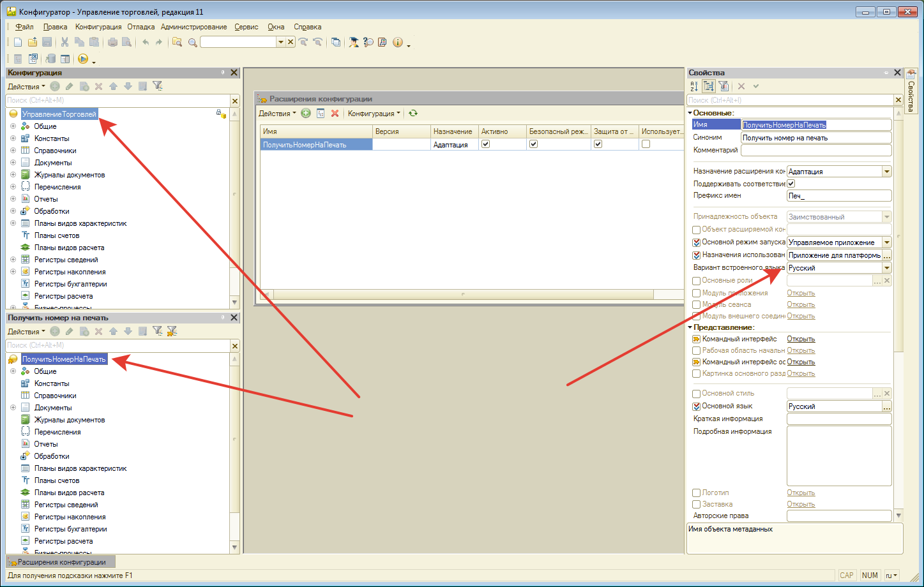Click the Redo arrow in main toolbar
This screenshot has width=924, height=587.
point(159,42)
